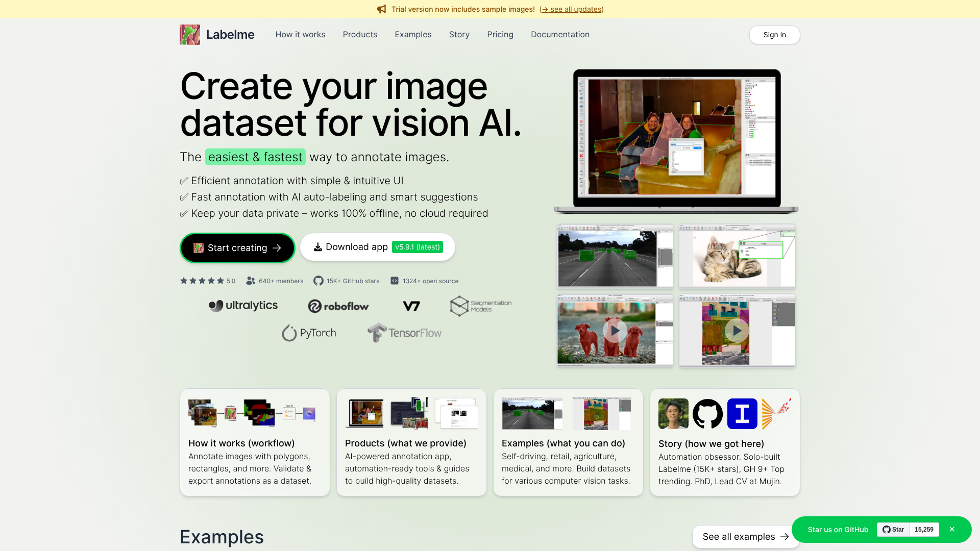Click the highway detection screenshot thumbnail
This screenshot has height=551, width=980.
pos(615,256)
